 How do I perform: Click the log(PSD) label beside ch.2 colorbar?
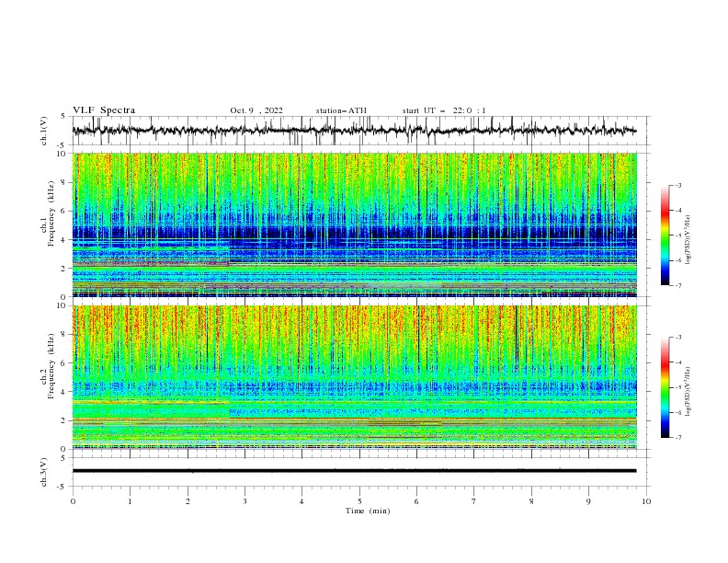688,392
